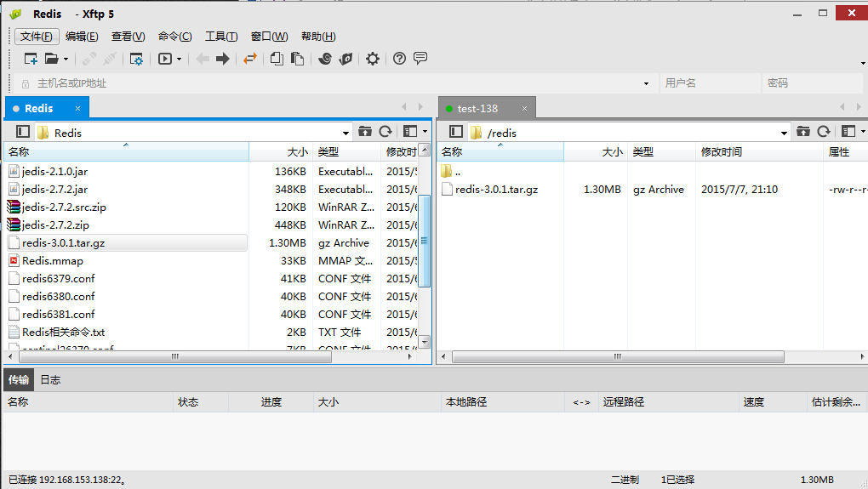
Task: Click the 用户名 input field
Action: 711,83
